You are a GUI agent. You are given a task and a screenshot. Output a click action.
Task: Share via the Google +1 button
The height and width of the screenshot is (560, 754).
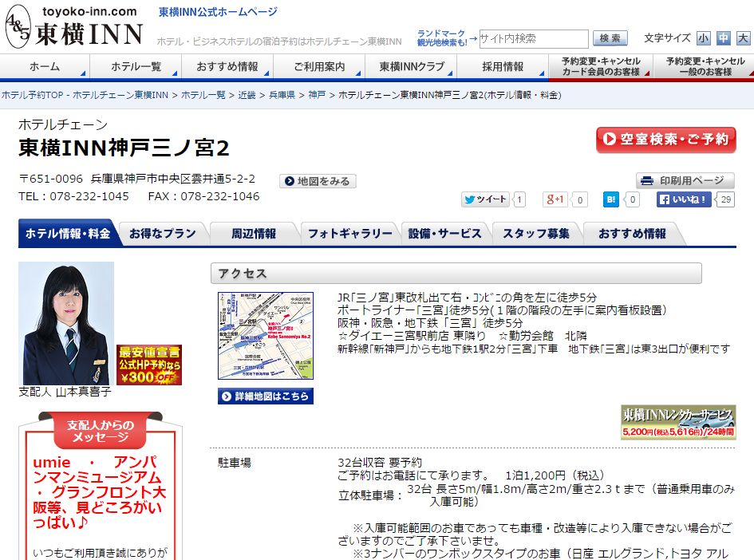tap(555, 199)
